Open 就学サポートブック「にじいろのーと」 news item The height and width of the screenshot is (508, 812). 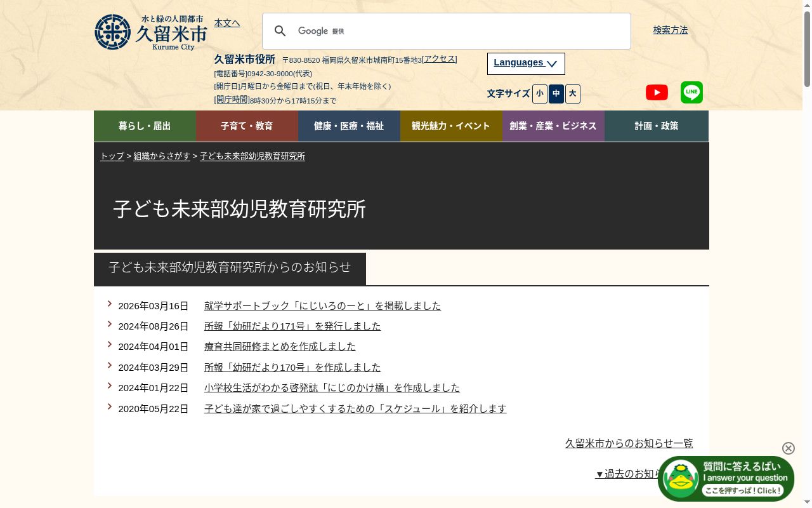[x=322, y=305]
